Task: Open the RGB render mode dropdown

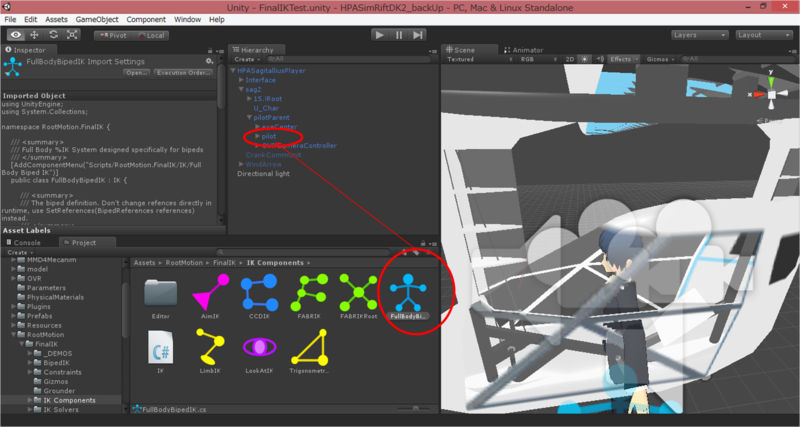Action: tap(539, 59)
